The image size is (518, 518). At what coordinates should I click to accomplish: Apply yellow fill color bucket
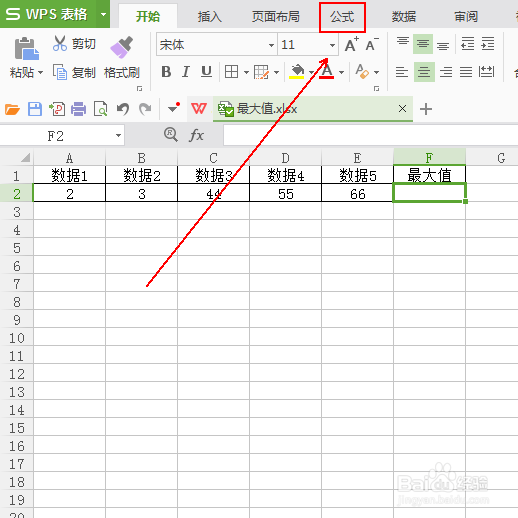pos(296,72)
